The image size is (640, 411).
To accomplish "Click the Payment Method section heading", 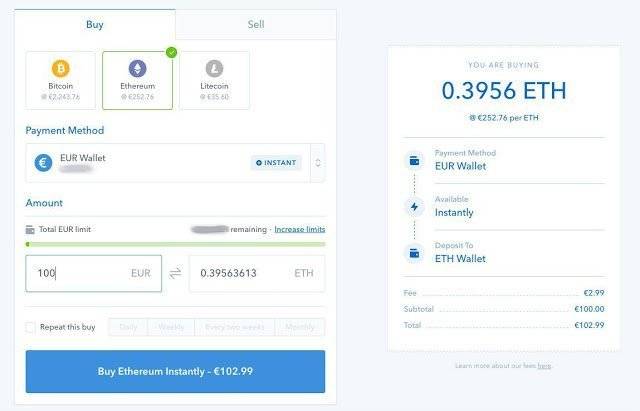I will (65, 131).
